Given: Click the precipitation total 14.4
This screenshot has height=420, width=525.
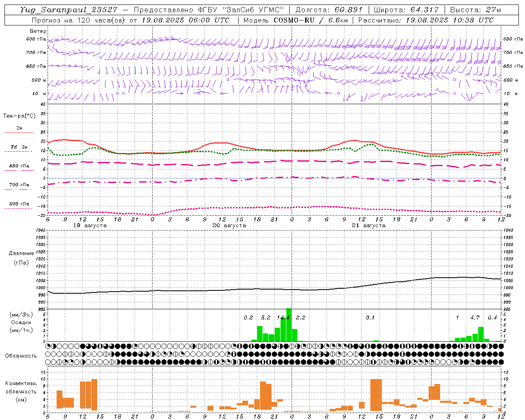Looking at the screenshot, I should coord(283,318).
